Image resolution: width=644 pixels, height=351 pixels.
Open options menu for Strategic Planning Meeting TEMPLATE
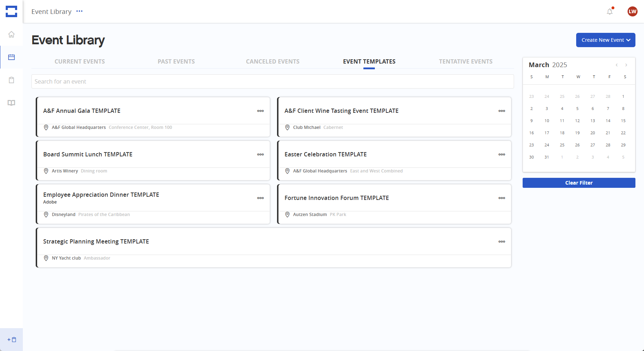click(x=502, y=242)
